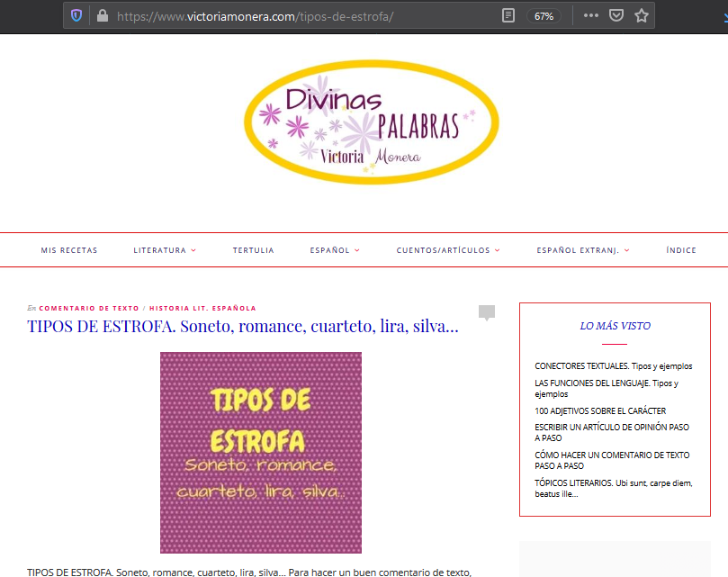Open page actions three-dot menu
The image size is (728, 577).
point(590,15)
